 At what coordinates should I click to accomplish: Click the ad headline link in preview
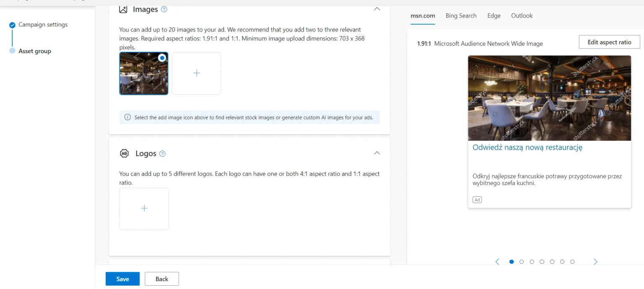[x=527, y=148]
